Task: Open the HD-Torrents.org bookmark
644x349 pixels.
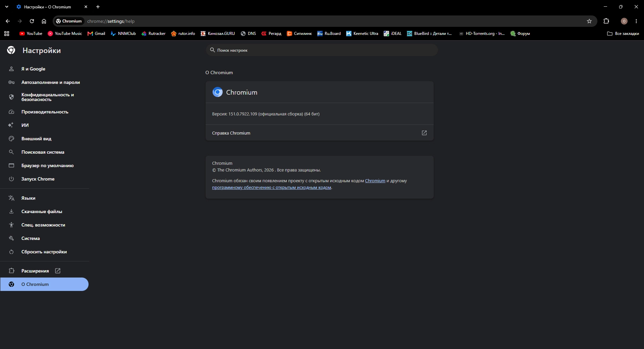Action: pos(482,34)
